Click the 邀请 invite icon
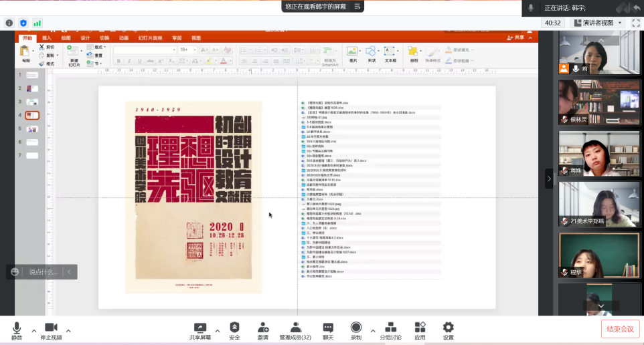Screen dimensions: 644x345 click(x=263, y=330)
